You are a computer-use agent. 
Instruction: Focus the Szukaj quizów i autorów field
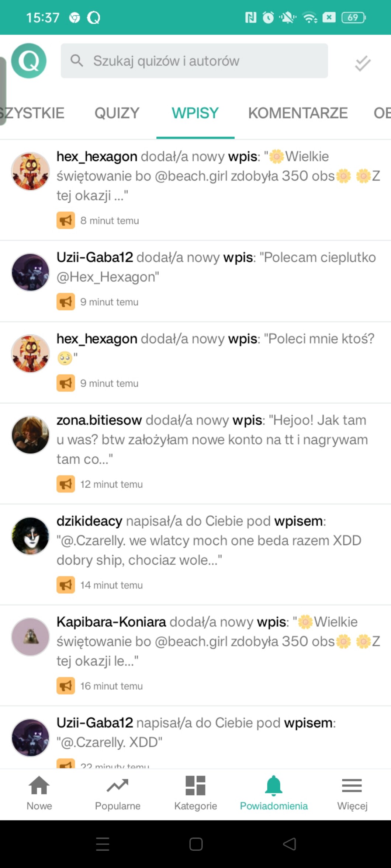click(x=194, y=61)
